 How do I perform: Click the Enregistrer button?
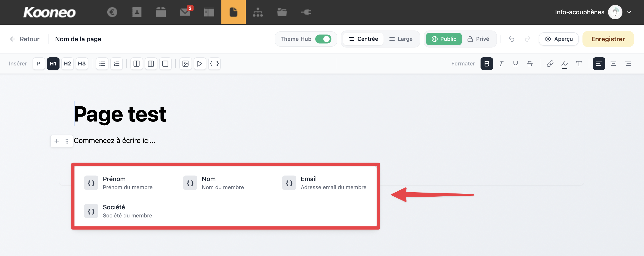[x=608, y=39]
